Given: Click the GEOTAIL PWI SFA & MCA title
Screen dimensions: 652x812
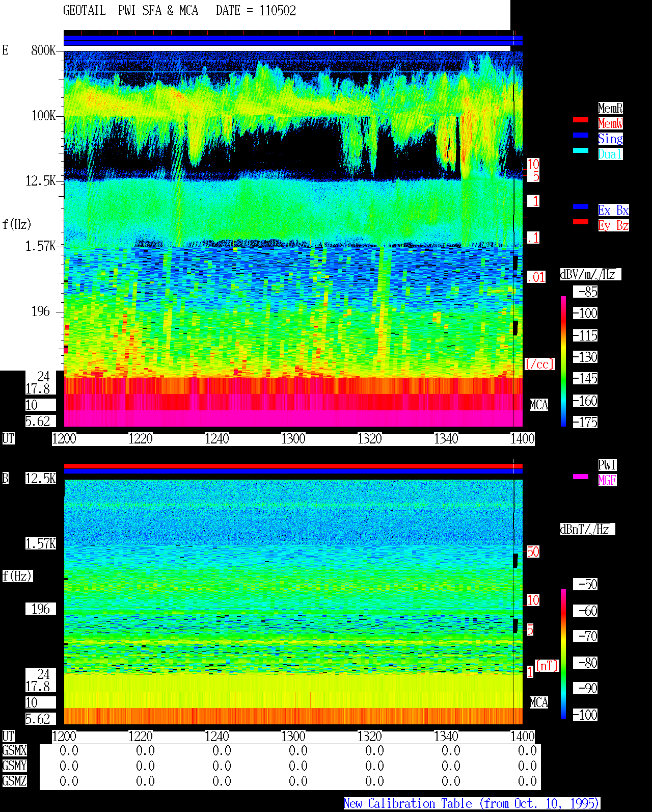Looking at the screenshot, I should (130, 11).
